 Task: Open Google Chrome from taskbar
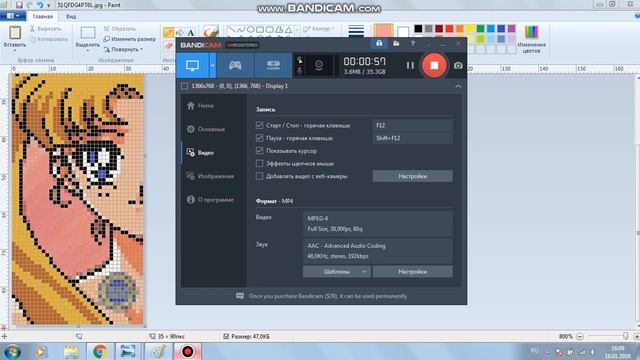pyautogui.click(x=100, y=351)
